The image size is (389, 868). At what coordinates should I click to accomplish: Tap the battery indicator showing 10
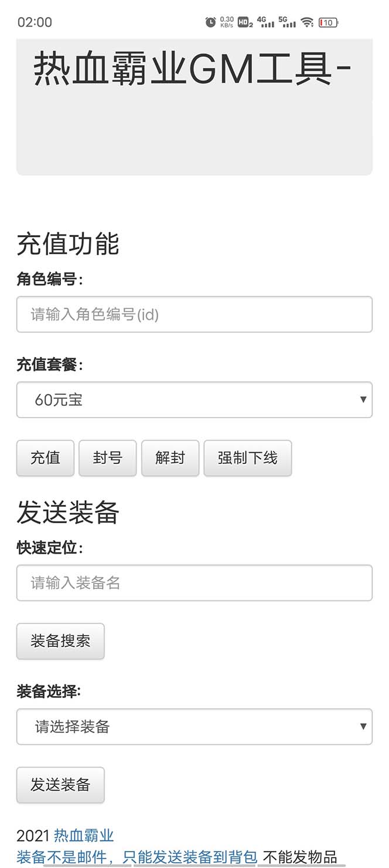tap(328, 21)
